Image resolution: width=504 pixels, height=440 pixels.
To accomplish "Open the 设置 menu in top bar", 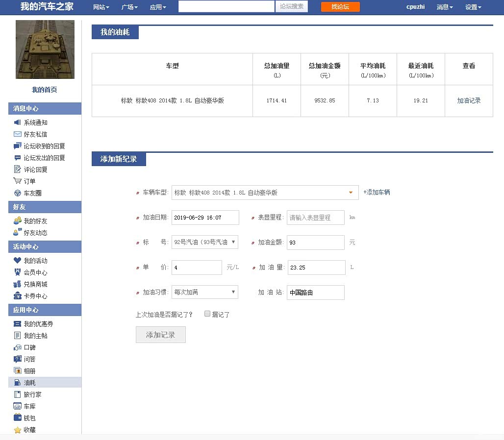I will 473,7.
